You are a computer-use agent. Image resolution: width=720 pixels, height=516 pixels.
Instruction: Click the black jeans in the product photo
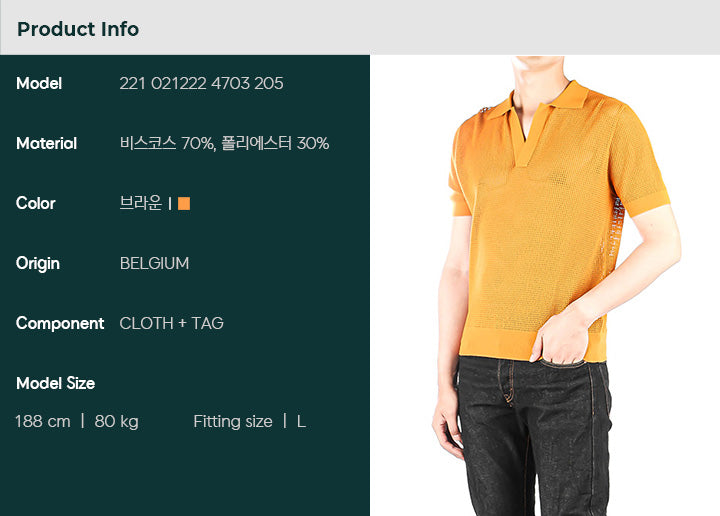coord(535,436)
